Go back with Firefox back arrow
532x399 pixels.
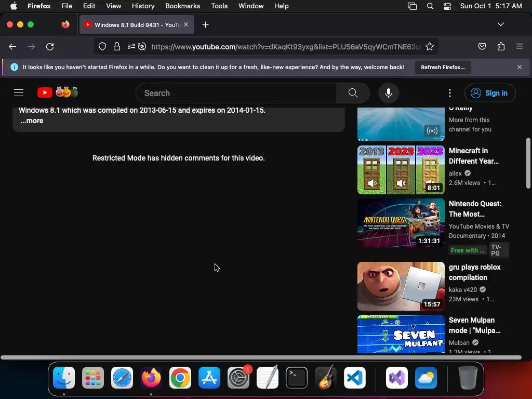pos(12,46)
